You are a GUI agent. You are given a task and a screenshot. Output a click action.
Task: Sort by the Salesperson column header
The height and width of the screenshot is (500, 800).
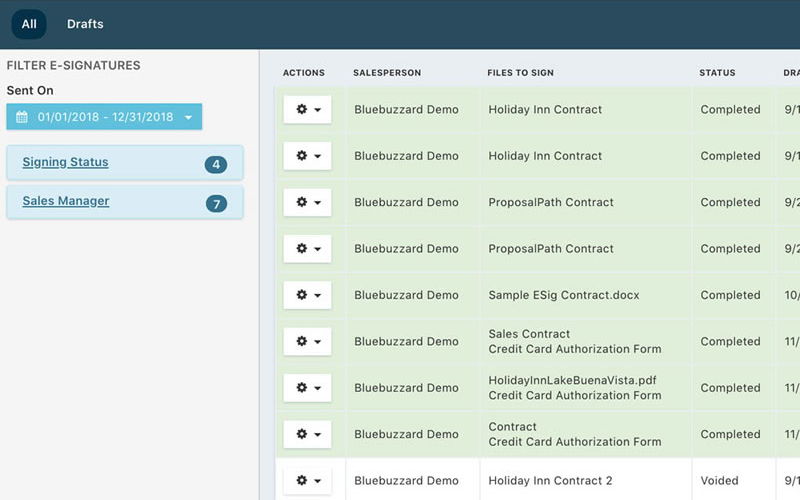point(387,73)
